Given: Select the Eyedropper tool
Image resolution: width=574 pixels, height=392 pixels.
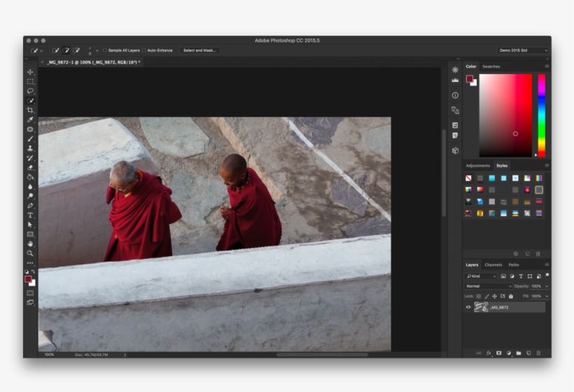Looking at the screenshot, I should click(x=30, y=120).
